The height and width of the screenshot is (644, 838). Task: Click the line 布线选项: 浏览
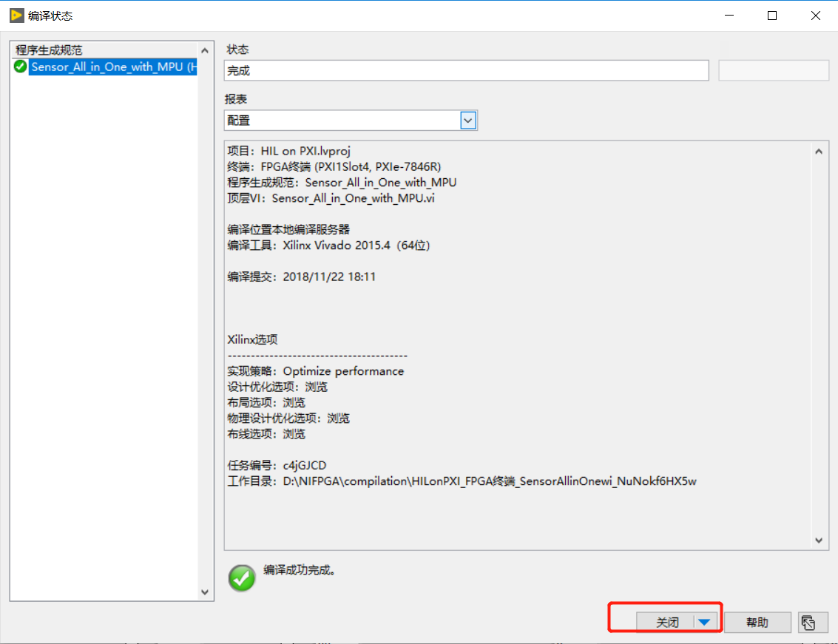click(x=266, y=434)
